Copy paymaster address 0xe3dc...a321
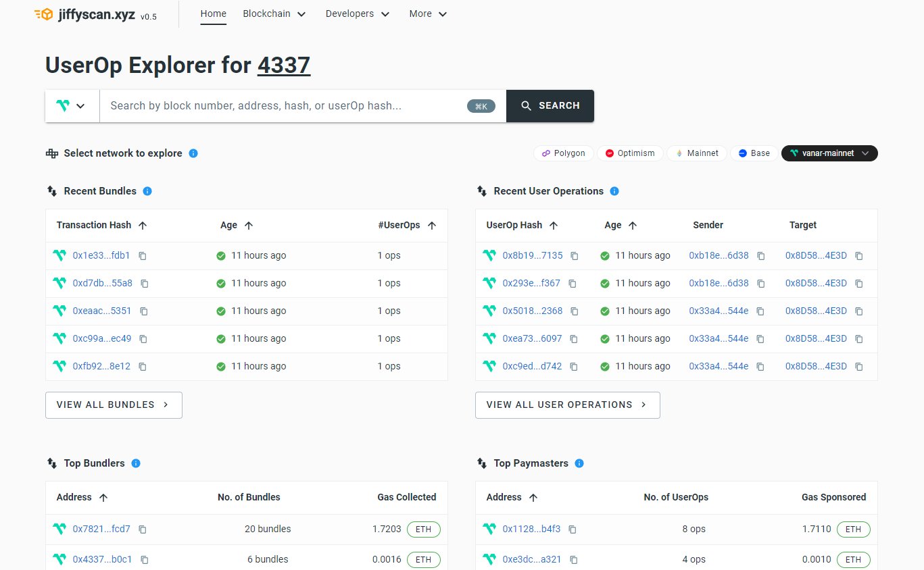 574,560
